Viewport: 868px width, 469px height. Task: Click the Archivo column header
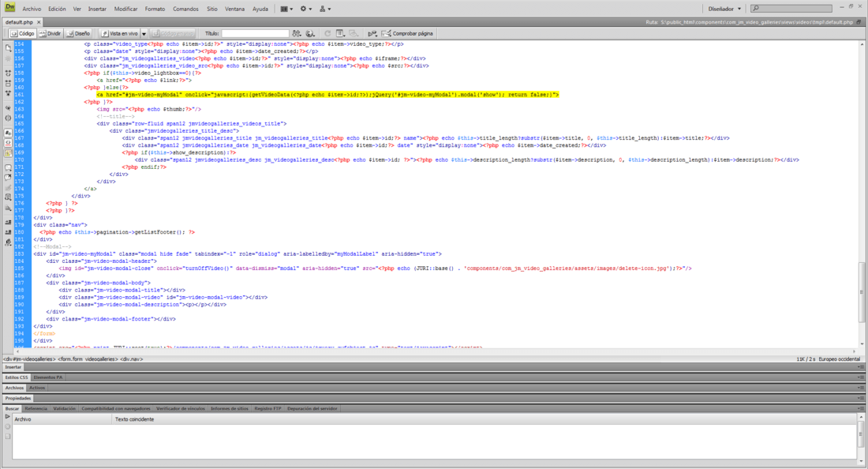point(62,419)
